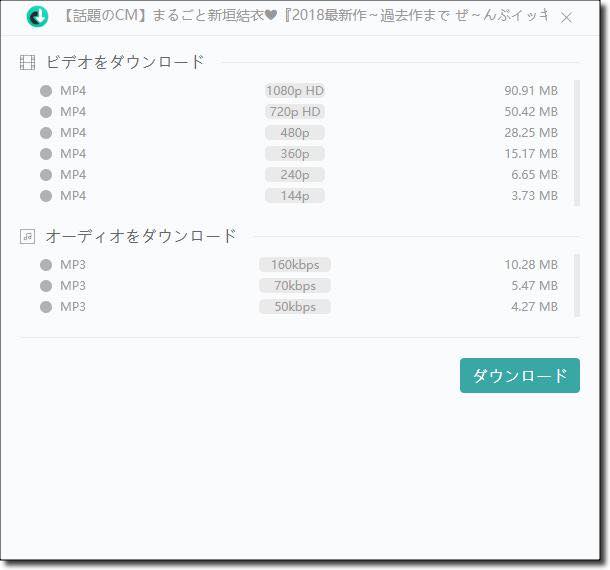
Task: Click the 3.73 MB file size
Action: click(535, 196)
